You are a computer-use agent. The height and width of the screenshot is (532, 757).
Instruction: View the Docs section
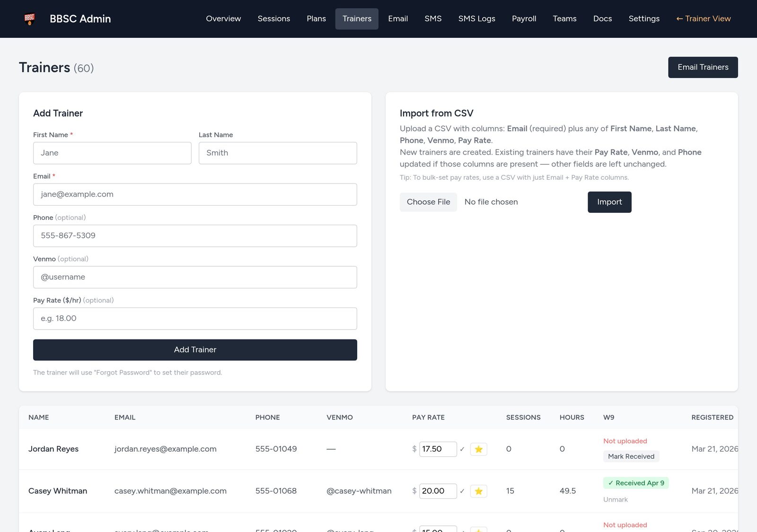pyautogui.click(x=602, y=19)
